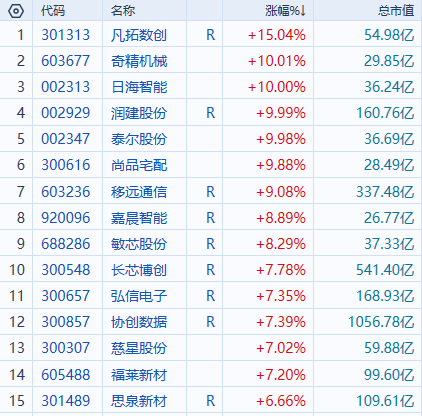
Task: Click market cap 541.40亿
Action: 385,270
